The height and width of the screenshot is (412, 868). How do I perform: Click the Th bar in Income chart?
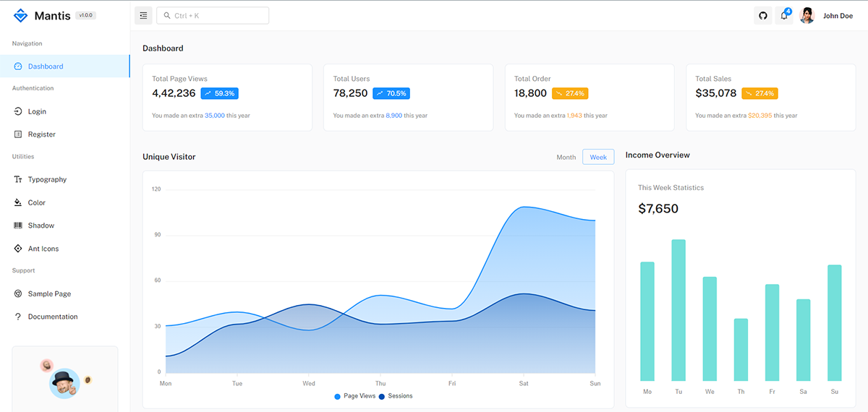[741, 350]
